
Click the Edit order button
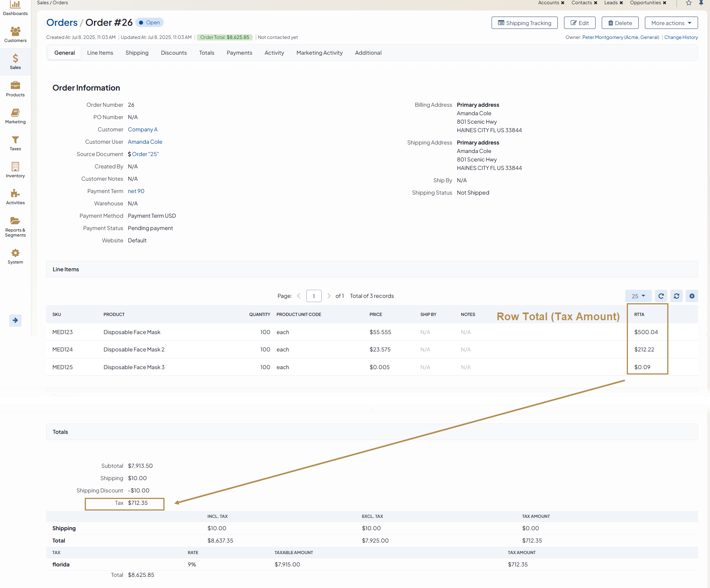tap(579, 23)
